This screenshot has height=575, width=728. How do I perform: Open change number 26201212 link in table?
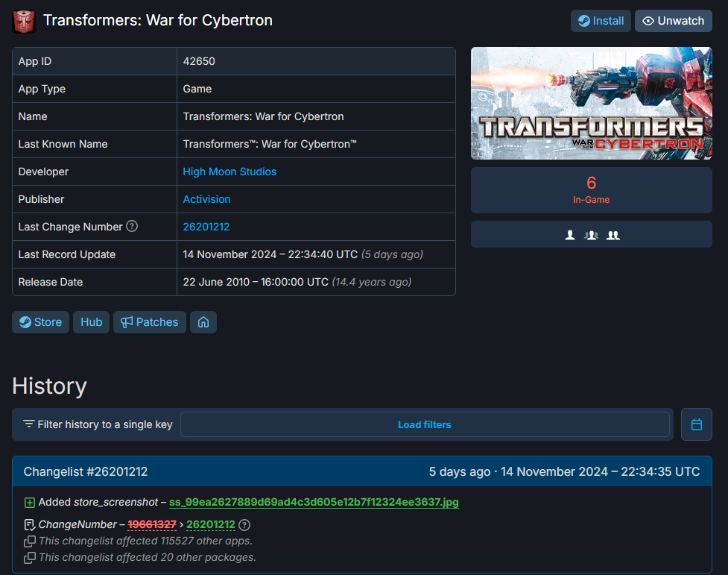206,227
